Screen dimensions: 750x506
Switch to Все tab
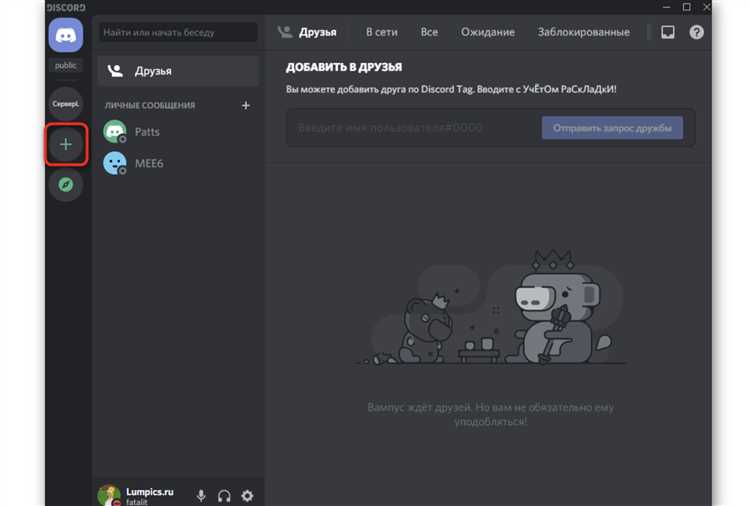429,32
